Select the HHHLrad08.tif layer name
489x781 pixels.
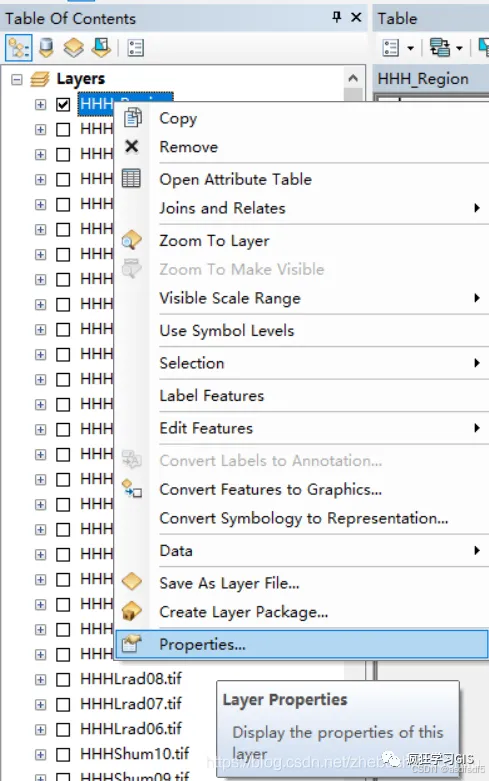coord(131,678)
